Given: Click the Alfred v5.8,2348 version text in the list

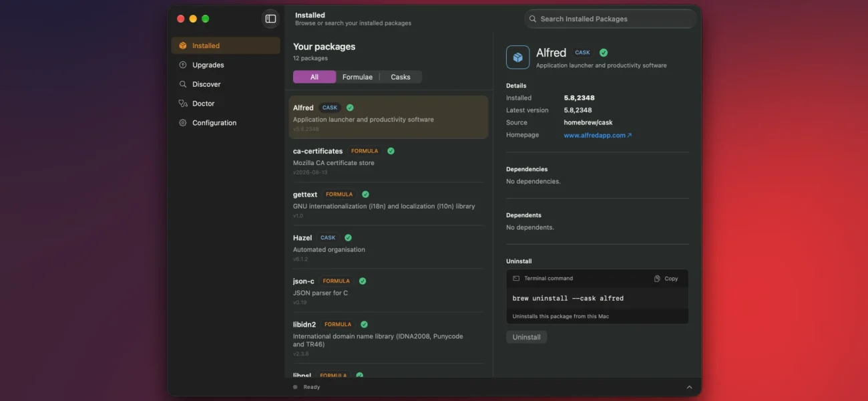Looking at the screenshot, I should 306,129.
